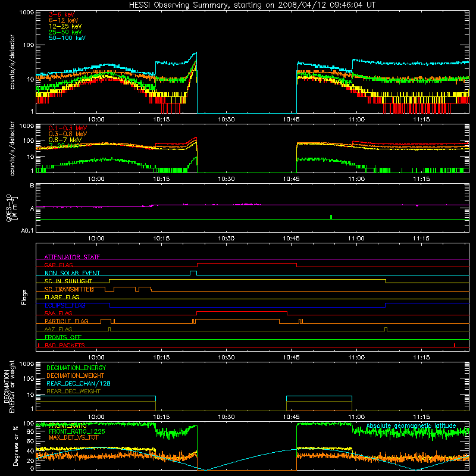Click the 'A0.1' level label on GOES panel

27,230
